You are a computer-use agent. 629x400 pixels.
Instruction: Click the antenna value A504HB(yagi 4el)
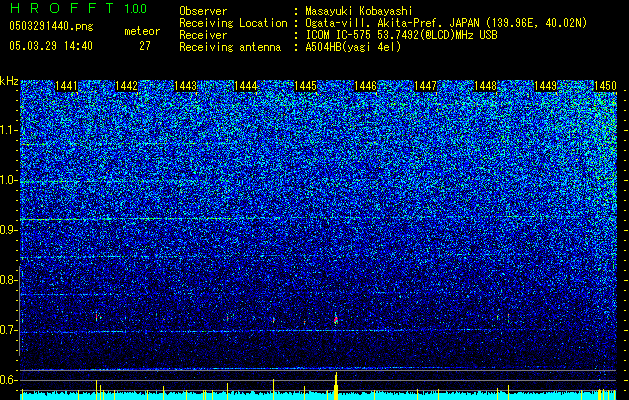point(353,47)
